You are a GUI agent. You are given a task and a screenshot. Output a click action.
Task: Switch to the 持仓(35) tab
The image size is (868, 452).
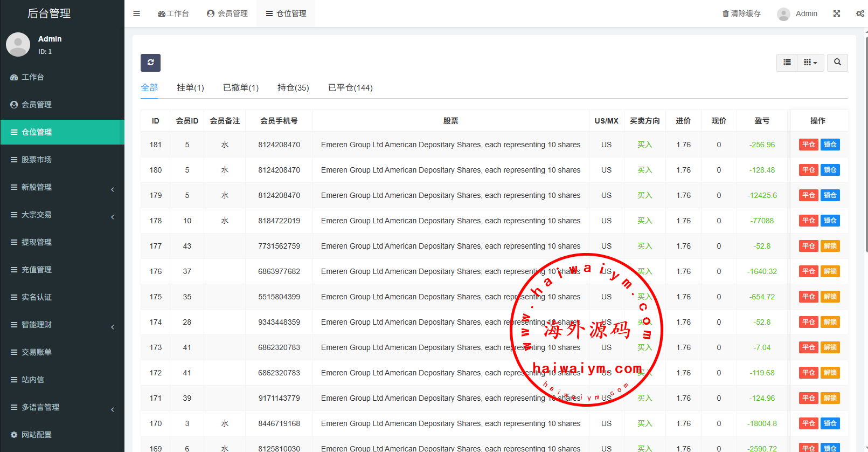(293, 87)
